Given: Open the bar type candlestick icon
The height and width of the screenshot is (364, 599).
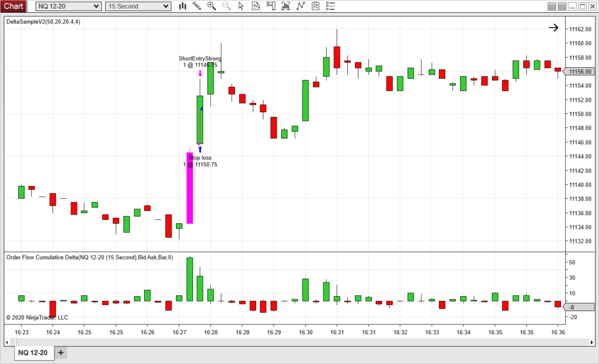Looking at the screenshot, I should [x=182, y=6].
